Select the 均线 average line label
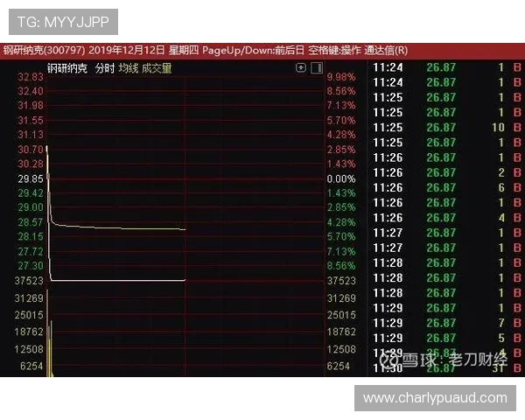Image resolution: width=525 pixels, height=420 pixels. 129,68
